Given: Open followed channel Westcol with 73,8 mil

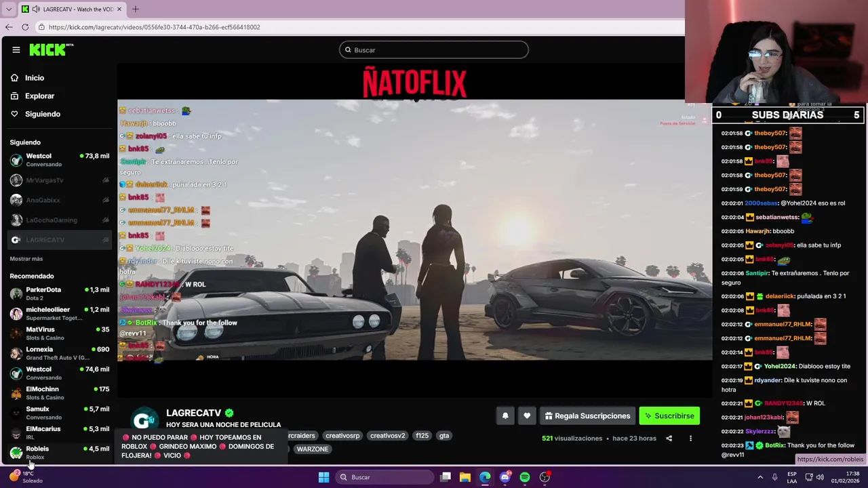Looking at the screenshot, I should point(60,160).
